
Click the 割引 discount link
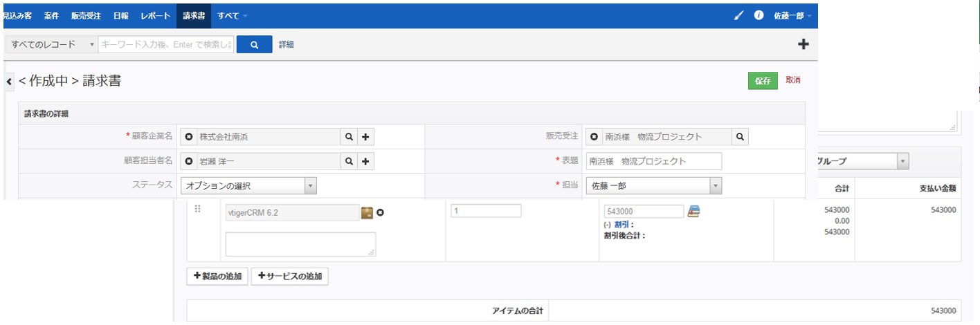[622, 225]
